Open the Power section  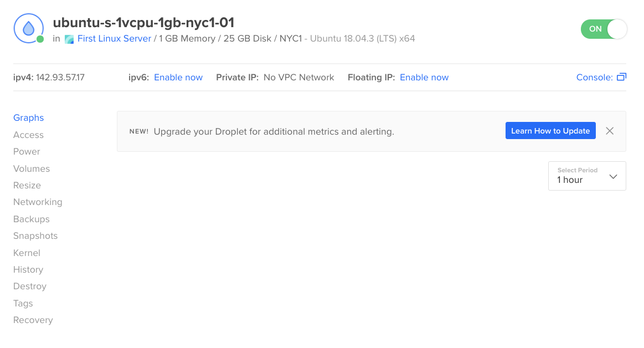click(x=27, y=151)
